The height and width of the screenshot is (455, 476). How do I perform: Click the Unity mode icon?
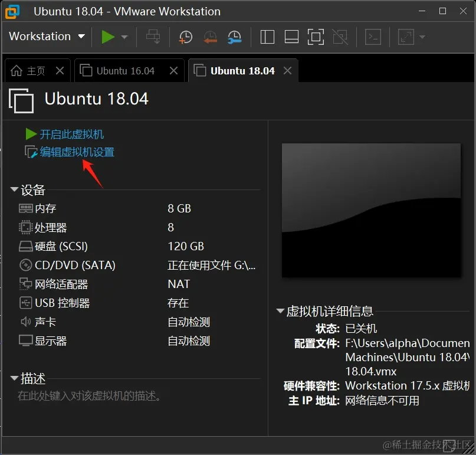[x=340, y=37]
